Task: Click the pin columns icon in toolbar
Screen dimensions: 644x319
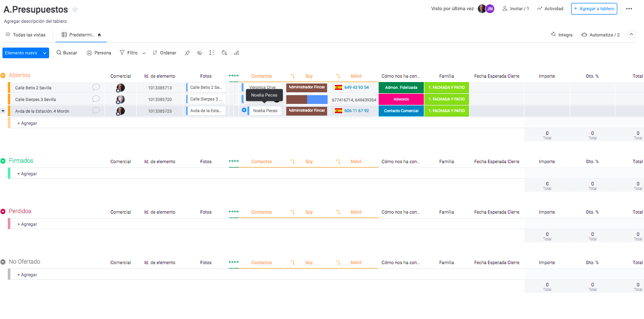Action: click(187, 53)
